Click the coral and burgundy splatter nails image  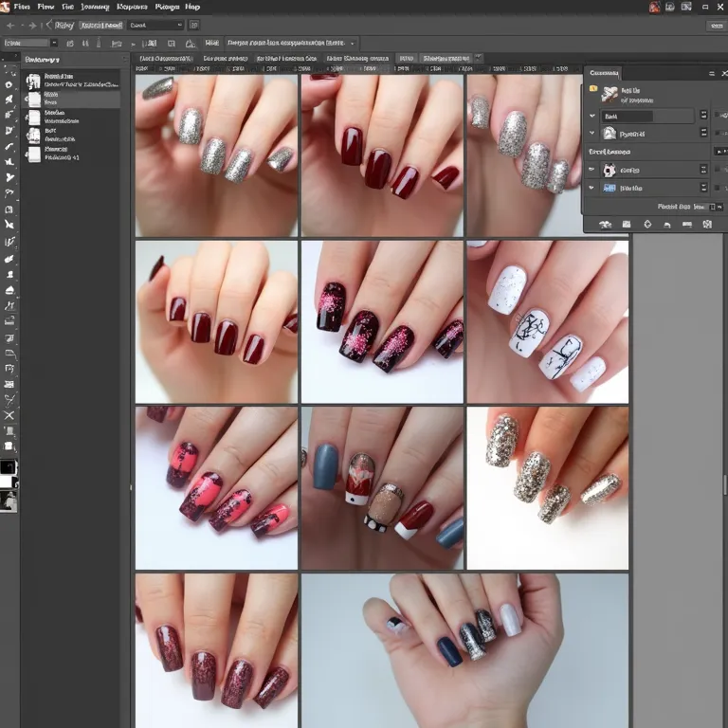tap(216, 488)
